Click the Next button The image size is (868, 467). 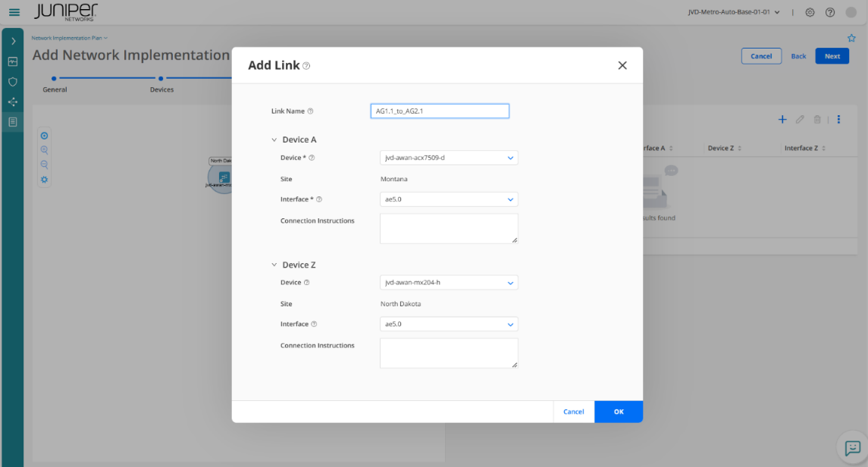(832, 56)
